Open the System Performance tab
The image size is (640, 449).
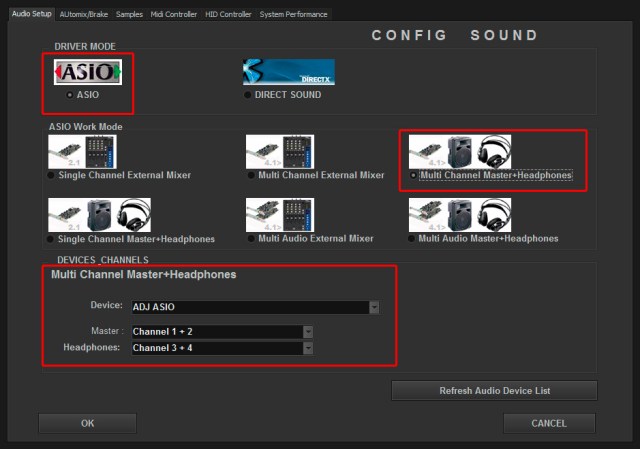(x=292, y=14)
